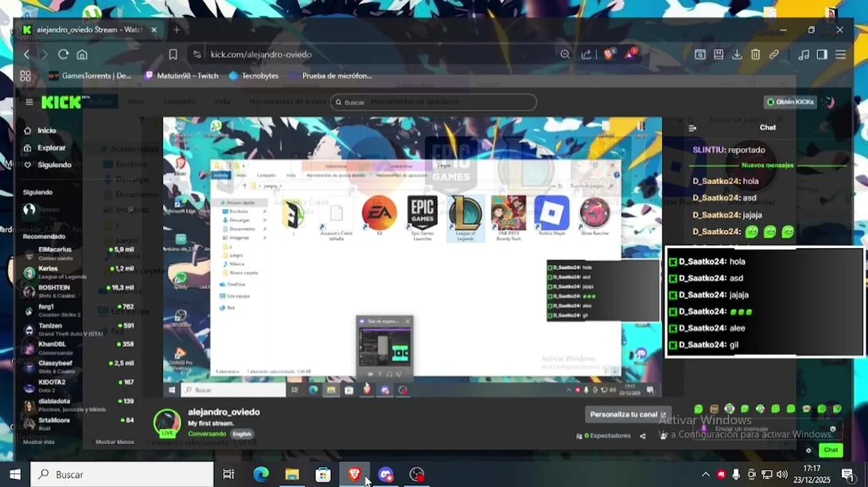Open GamesTorrents bookmark

(90, 76)
